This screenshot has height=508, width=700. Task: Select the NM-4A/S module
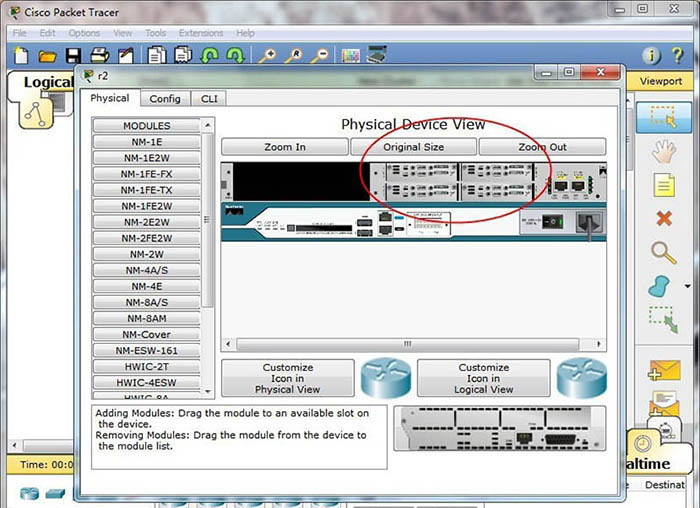(146, 271)
